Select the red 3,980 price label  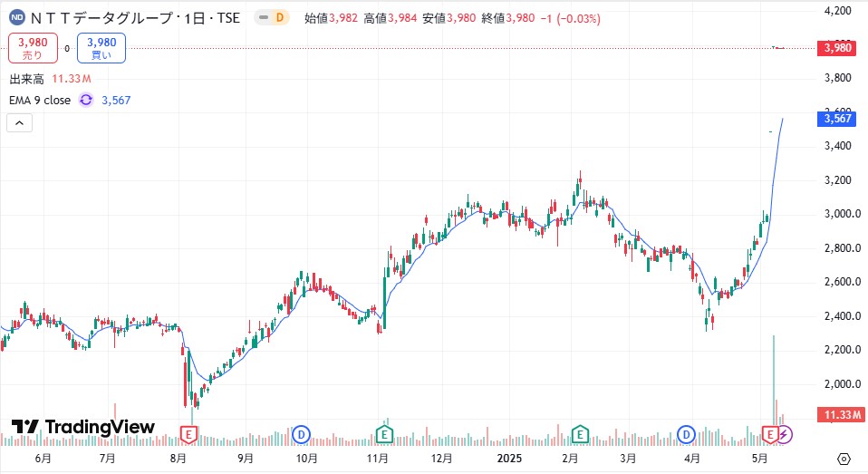point(837,48)
